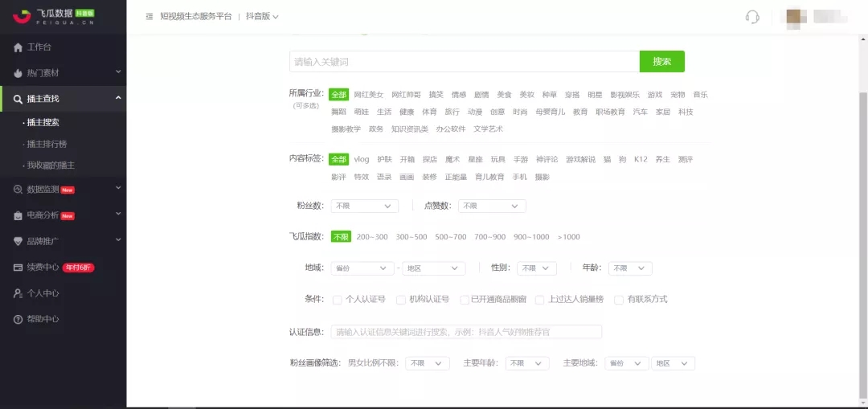Tick the 机构认证号 checkbox
Viewport: 868px width, 409px height.
pos(401,300)
